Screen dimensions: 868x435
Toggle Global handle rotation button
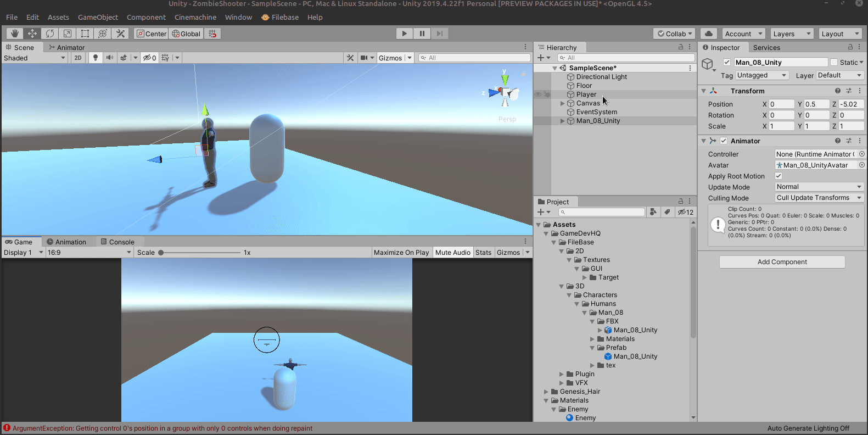pos(186,34)
